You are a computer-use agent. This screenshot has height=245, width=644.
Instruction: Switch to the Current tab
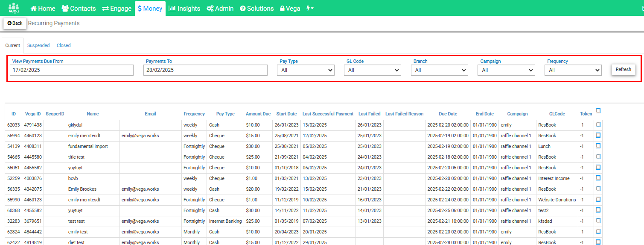click(x=13, y=45)
